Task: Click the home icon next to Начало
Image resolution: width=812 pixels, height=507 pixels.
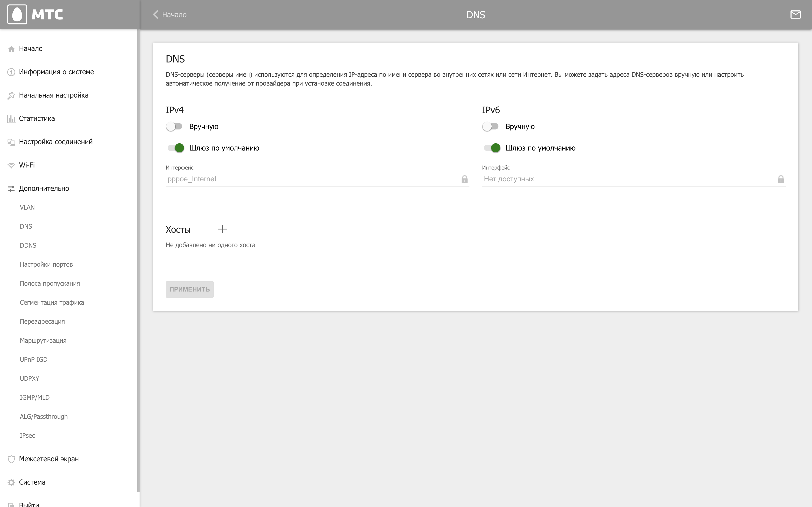Action: pos(11,49)
